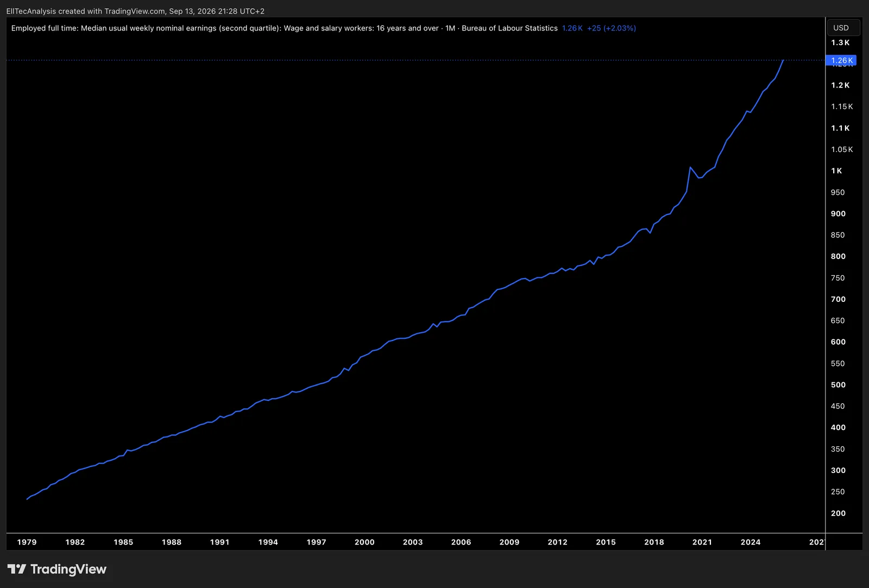Click the 1982 time axis label
The height and width of the screenshot is (588, 869).
[x=75, y=542]
